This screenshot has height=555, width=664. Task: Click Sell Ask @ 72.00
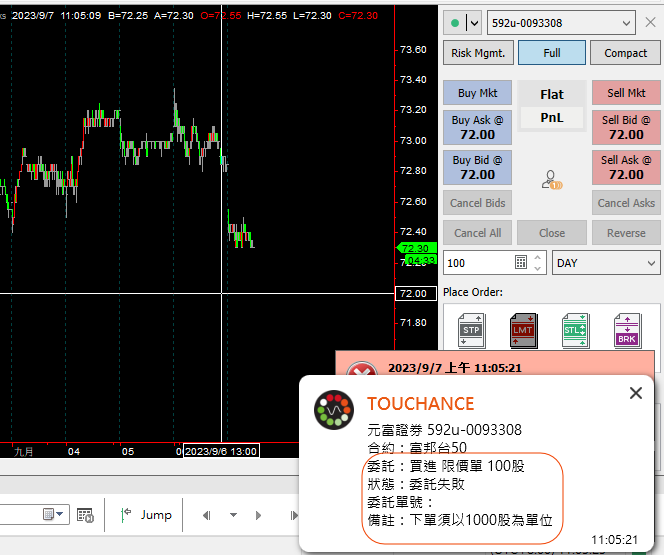[x=626, y=168]
